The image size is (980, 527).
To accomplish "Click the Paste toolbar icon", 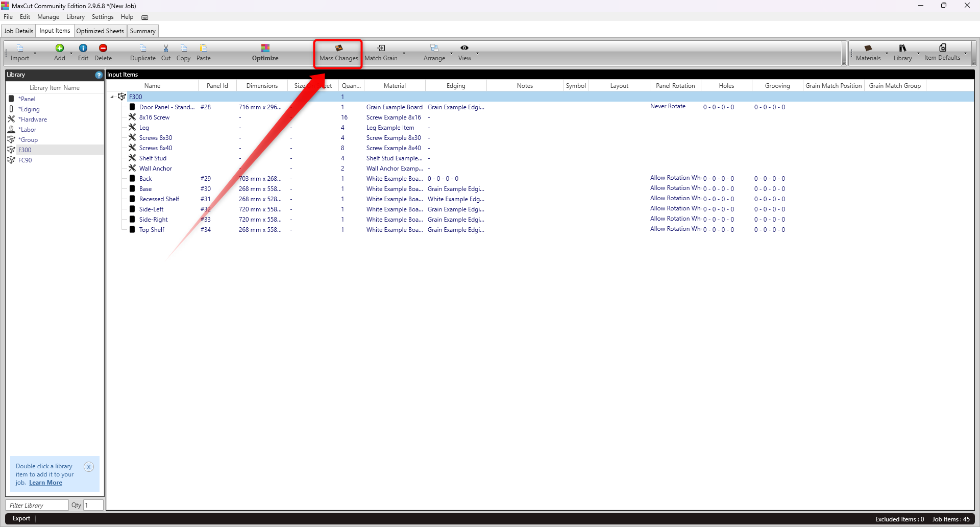I will click(x=204, y=48).
